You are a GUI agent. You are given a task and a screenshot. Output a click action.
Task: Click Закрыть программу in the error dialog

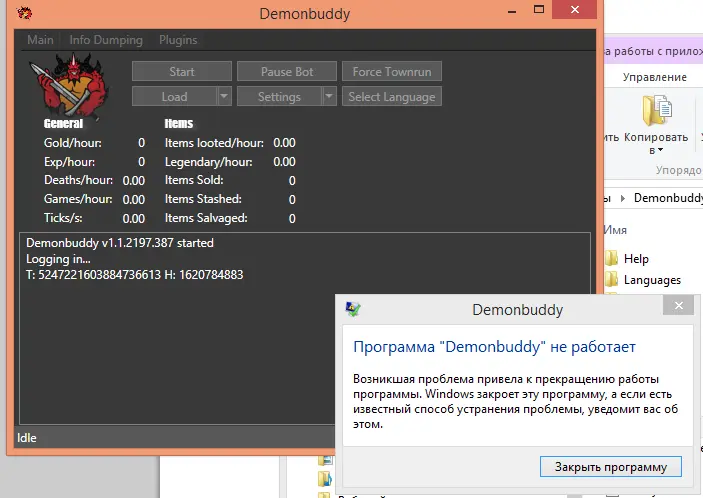coord(611,467)
